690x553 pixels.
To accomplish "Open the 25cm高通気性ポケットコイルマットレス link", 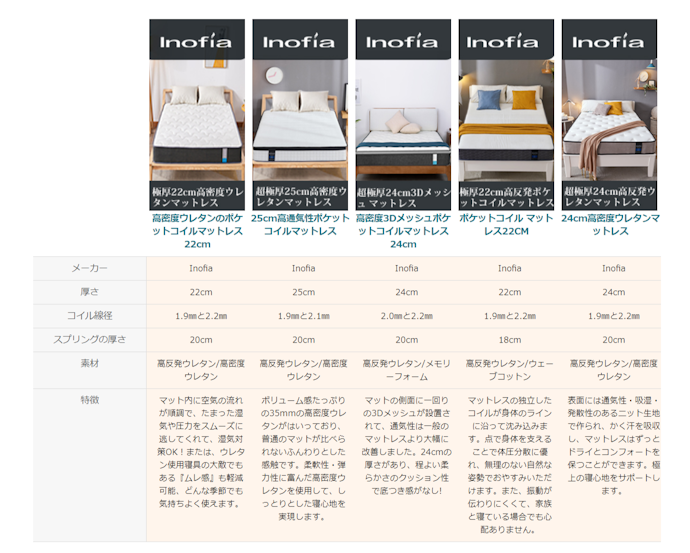I will click(x=300, y=224).
